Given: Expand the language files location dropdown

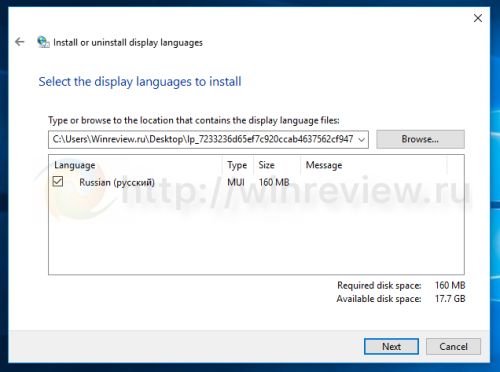Looking at the screenshot, I should point(361,139).
